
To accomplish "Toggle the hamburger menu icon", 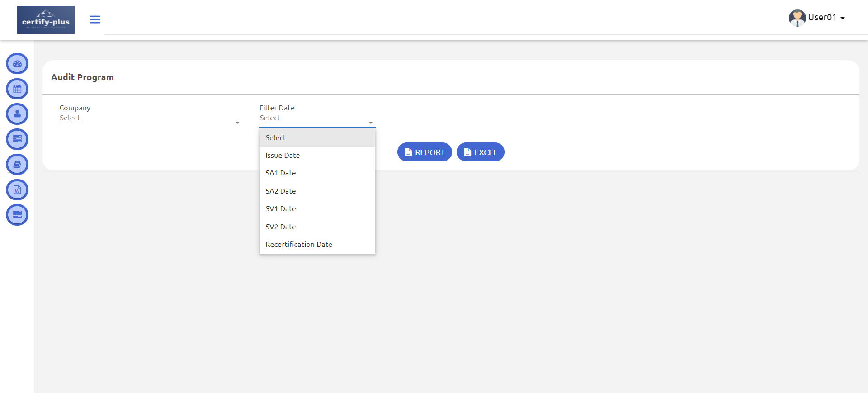I will pyautogui.click(x=95, y=19).
